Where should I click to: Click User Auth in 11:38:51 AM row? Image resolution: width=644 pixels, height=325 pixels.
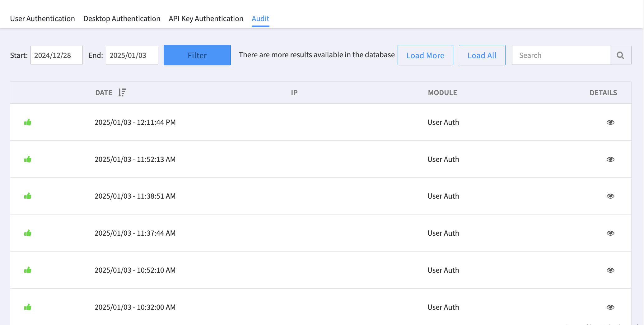click(443, 196)
